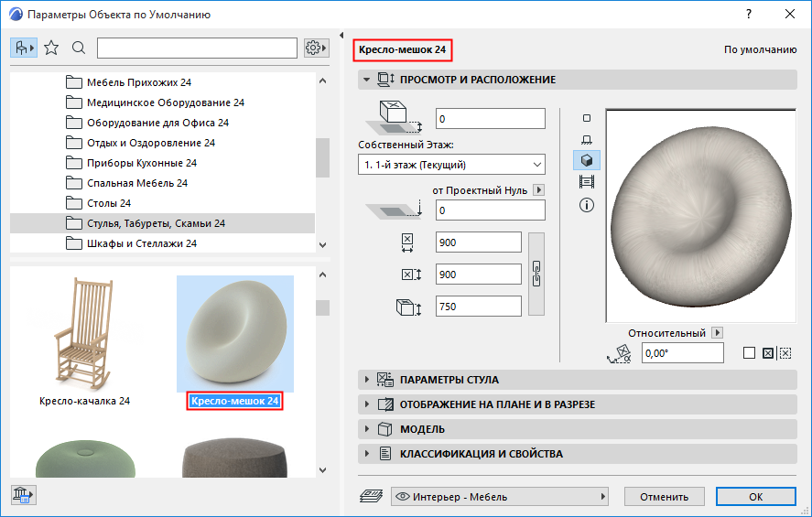Click the magnifier search icon

79,48
